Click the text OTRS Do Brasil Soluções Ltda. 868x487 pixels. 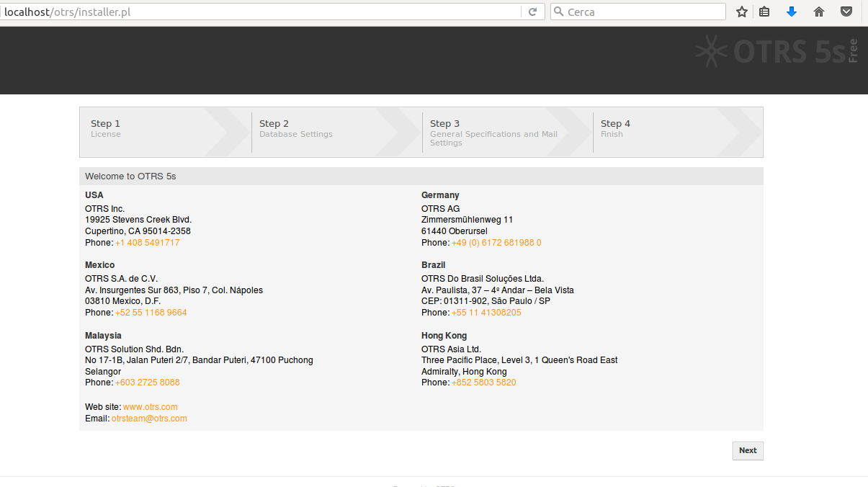[x=483, y=279]
